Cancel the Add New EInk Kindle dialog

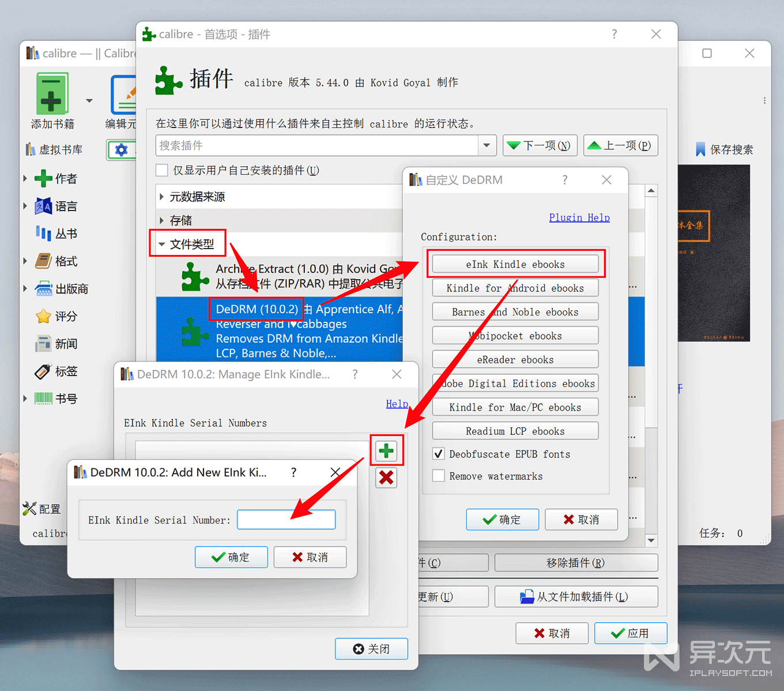(310, 557)
